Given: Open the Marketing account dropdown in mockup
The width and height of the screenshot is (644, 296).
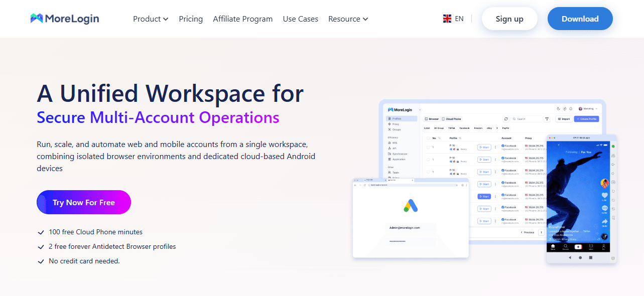Looking at the screenshot, I should pos(588,108).
